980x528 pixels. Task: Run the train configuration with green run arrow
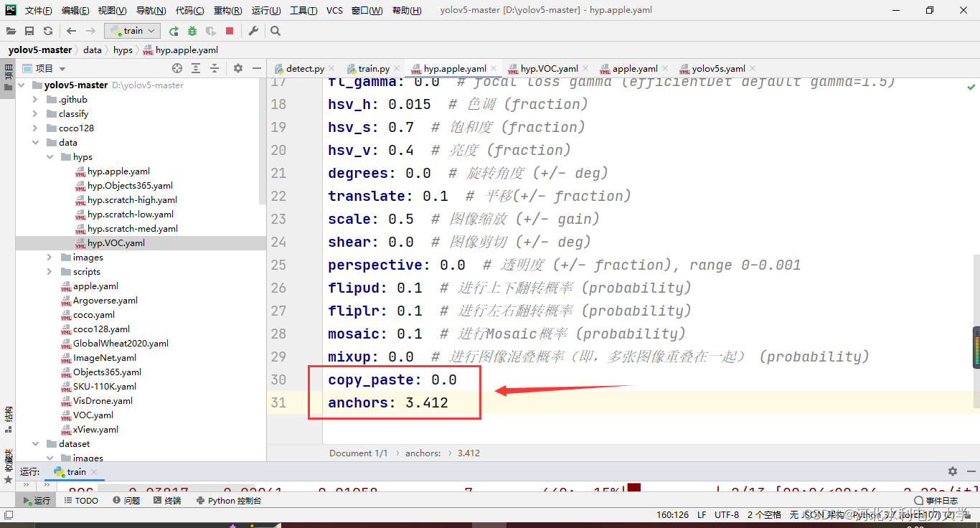tap(174, 31)
